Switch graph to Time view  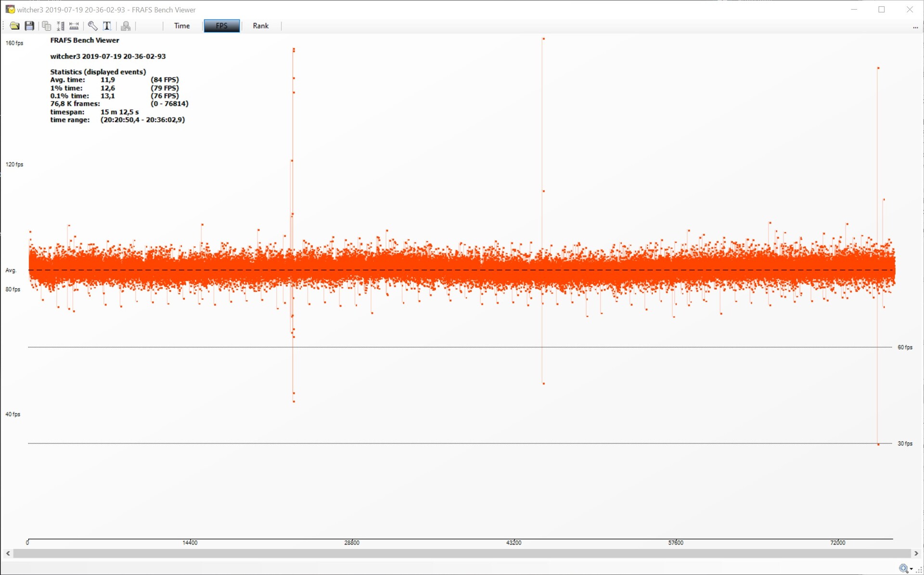[x=181, y=26]
